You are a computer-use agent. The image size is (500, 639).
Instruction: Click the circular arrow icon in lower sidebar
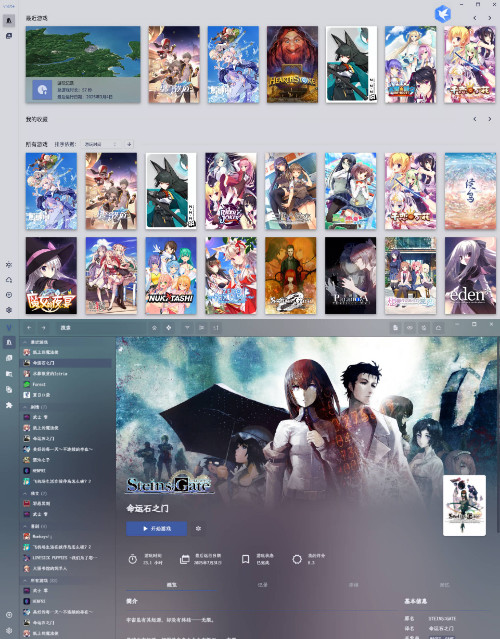coord(9,615)
